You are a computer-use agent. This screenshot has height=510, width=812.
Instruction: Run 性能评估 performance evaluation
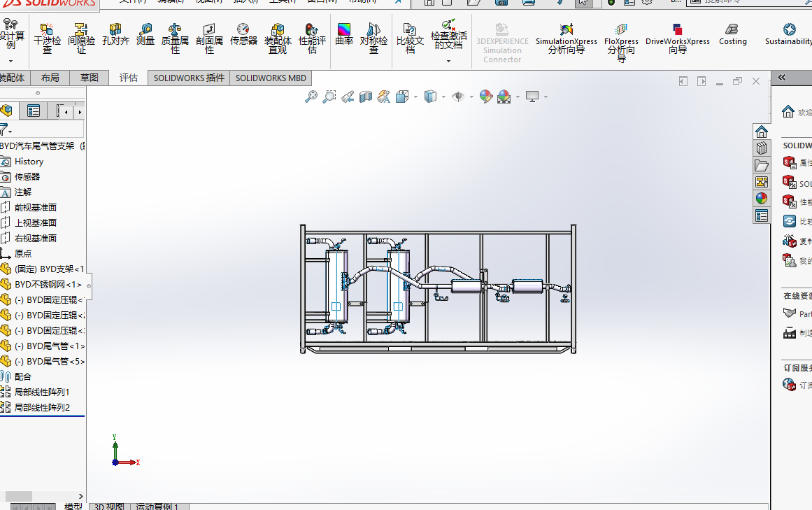click(x=312, y=39)
